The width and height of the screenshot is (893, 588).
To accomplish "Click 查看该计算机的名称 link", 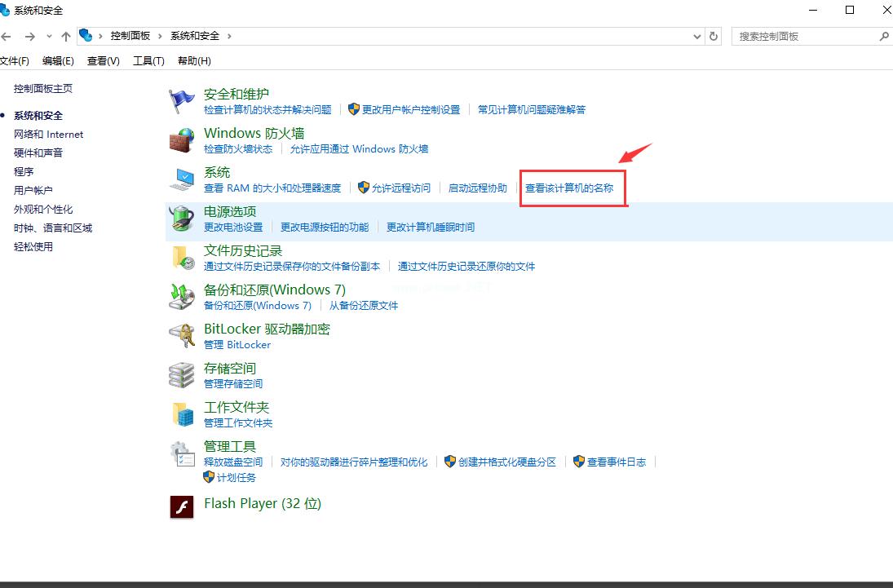I will point(569,188).
